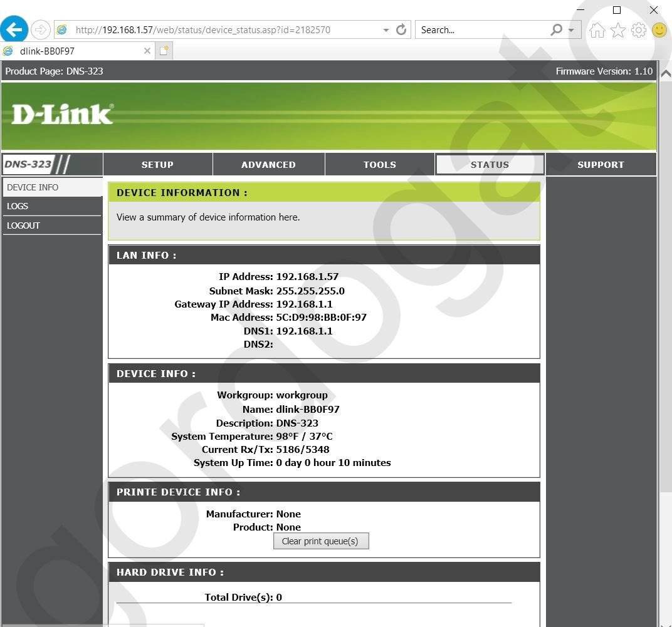Click the smiley feedback icon
The height and width of the screenshot is (627, 672).
(x=659, y=29)
